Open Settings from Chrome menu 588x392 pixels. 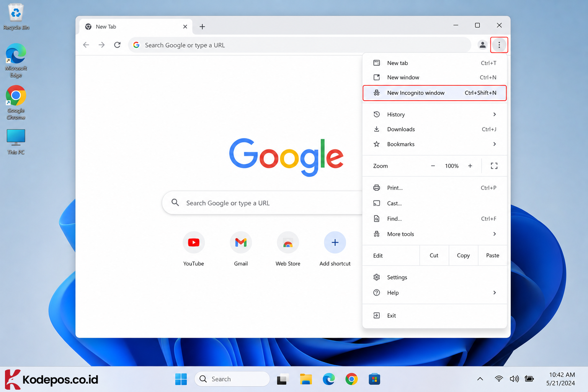coord(434,277)
